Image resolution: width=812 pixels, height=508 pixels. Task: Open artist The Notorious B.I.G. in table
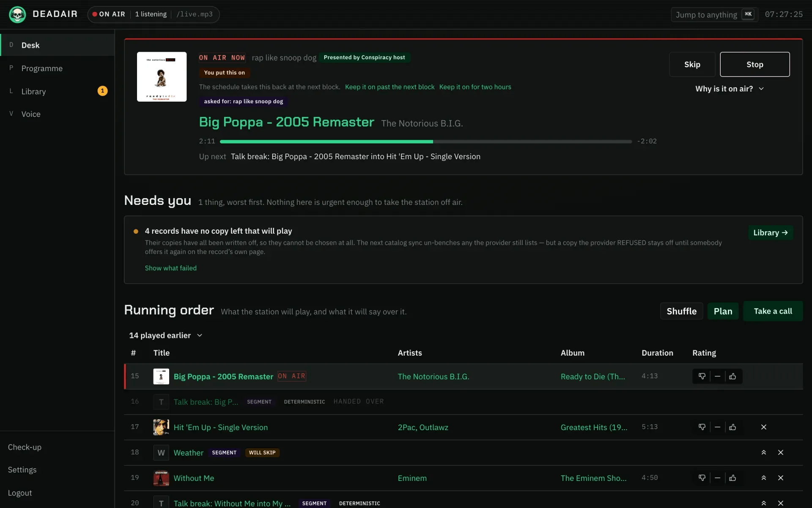point(433,376)
